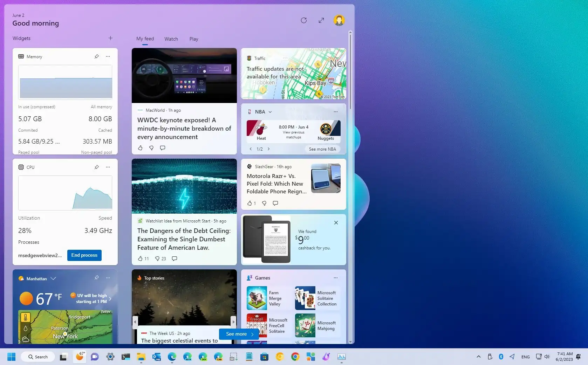The width and height of the screenshot is (588, 365).
Task: Click End process for msedgewebview2
Action: click(84, 255)
